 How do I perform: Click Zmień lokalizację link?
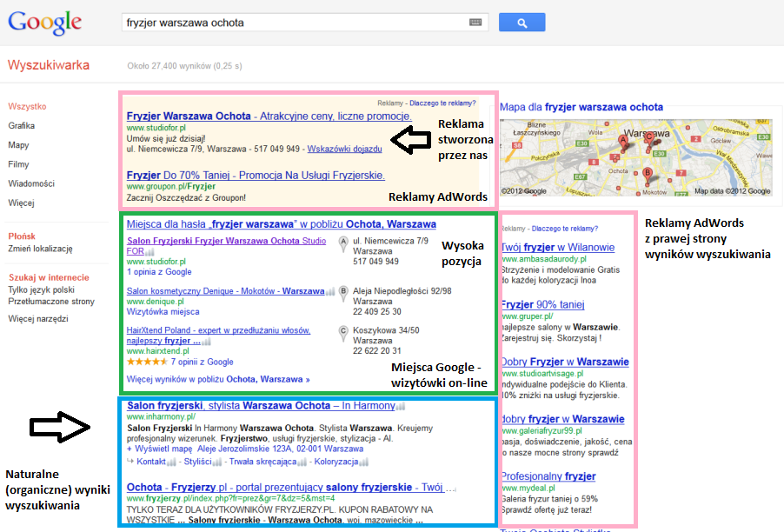[40, 249]
